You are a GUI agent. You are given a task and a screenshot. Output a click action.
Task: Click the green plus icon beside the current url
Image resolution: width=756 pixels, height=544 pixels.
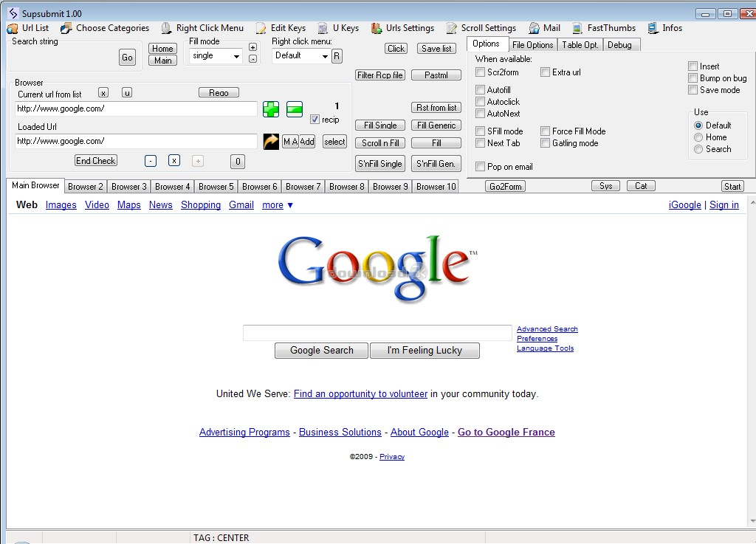point(271,109)
